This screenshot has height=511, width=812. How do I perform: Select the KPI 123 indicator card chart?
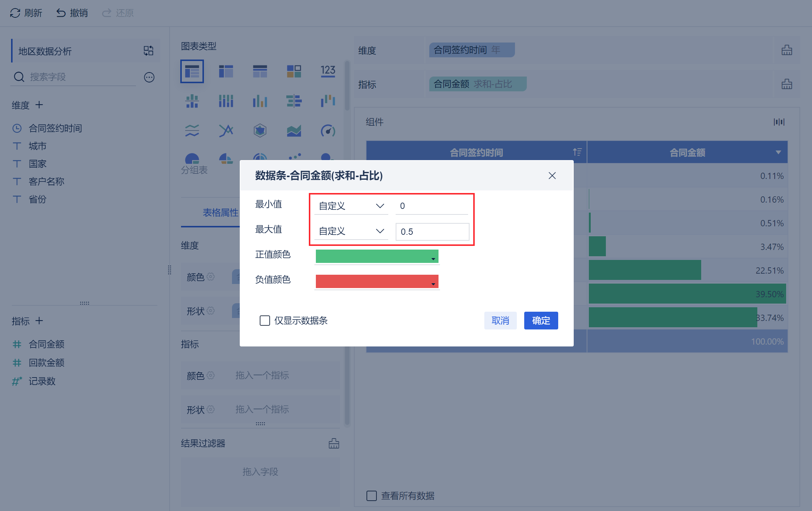[x=328, y=71]
